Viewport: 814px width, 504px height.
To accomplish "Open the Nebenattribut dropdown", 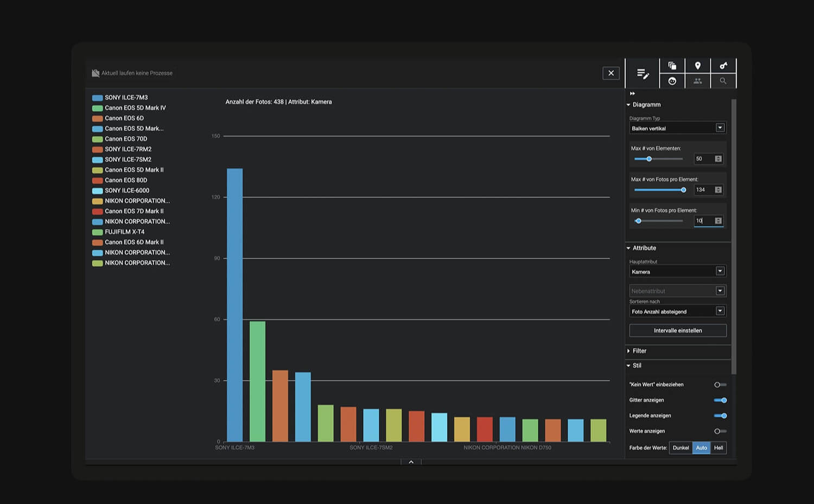I will click(678, 291).
